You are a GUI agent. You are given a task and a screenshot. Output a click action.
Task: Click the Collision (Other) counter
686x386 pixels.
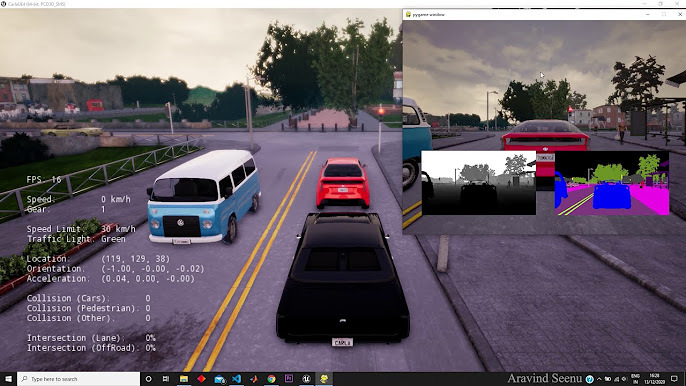(x=89, y=318)
